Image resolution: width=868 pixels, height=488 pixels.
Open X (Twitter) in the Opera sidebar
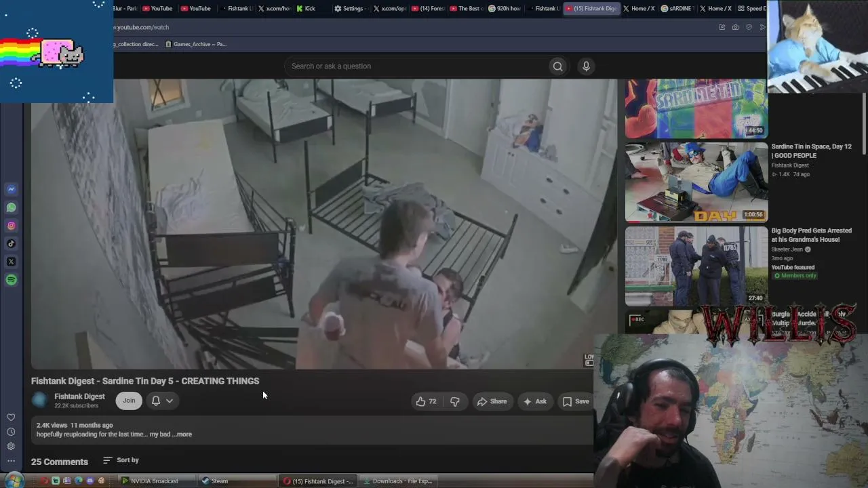pyautogui.click(x=11, y=262)
